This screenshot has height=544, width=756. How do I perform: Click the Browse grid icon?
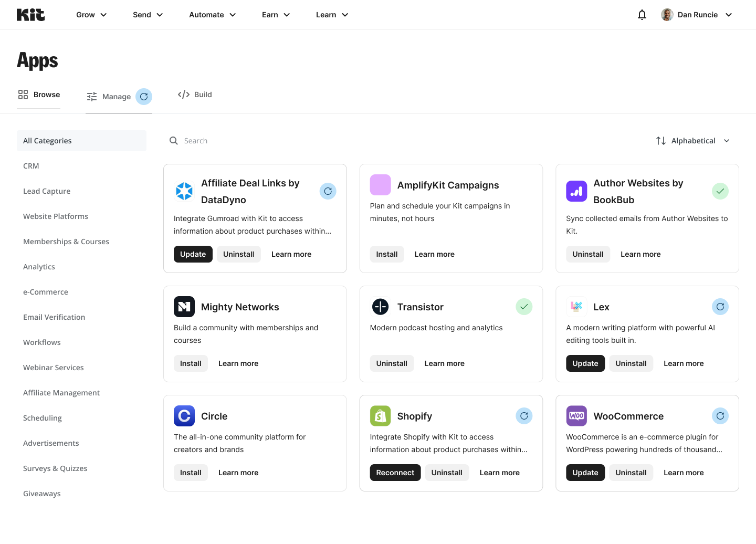23,95
